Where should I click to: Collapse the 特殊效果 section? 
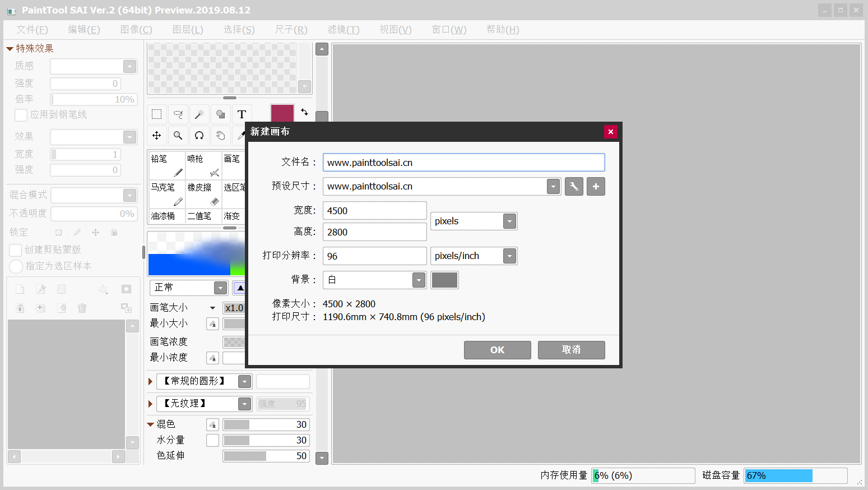[x=10, y=49]
